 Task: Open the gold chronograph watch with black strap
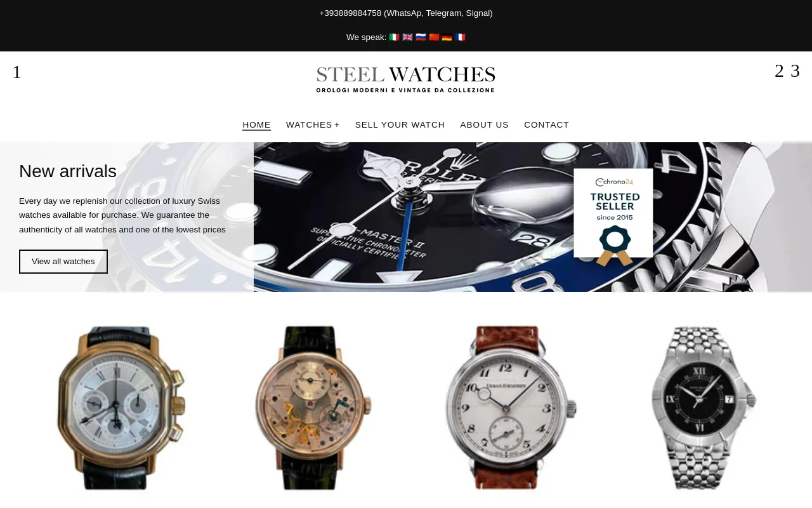pyautogui.click(x=121, y=408)
